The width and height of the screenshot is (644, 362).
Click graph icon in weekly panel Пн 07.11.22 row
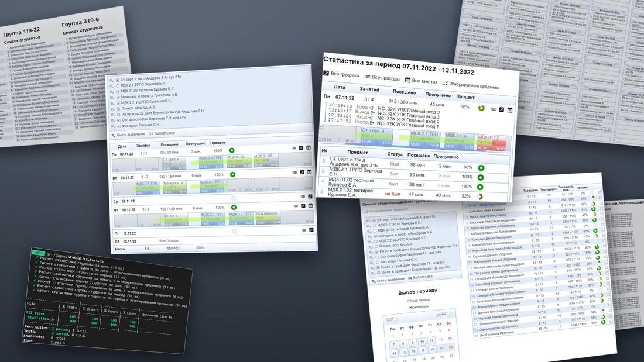(301, 148)
